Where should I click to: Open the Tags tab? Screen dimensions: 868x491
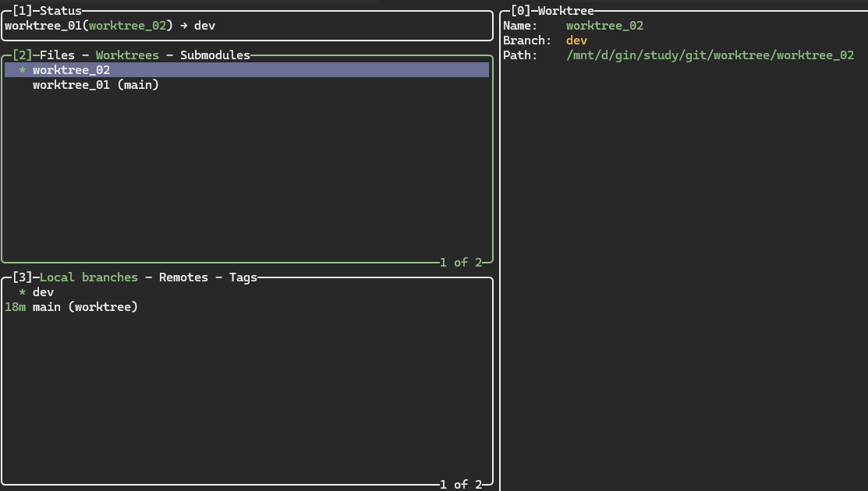click(243, 277)
